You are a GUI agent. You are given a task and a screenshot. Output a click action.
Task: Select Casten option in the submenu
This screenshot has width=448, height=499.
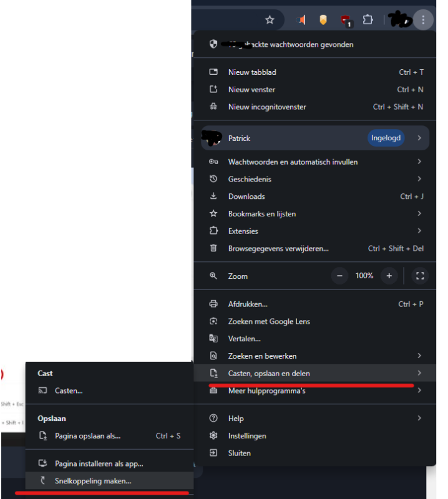coord(69,390)
